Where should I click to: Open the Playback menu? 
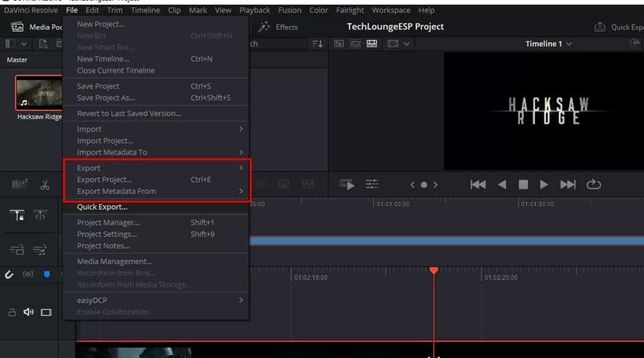255,10
